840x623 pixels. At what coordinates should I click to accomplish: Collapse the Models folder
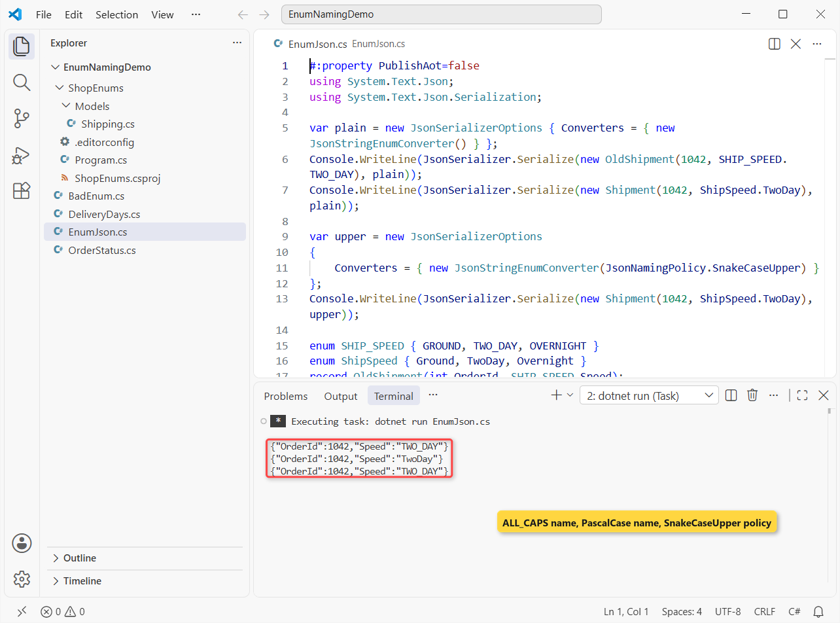coord(66,106)
